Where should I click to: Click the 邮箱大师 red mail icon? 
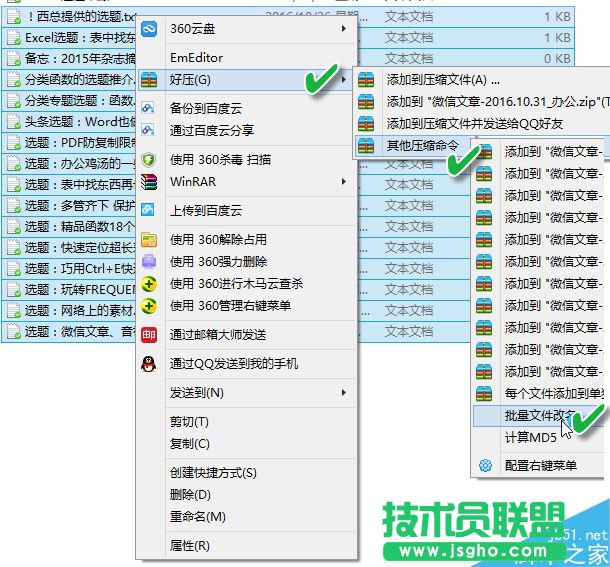coord(149,335)
